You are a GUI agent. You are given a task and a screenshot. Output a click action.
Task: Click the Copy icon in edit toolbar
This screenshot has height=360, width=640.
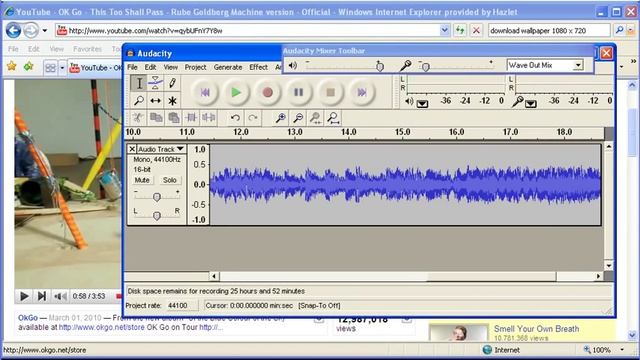click(x=156, y=118)
